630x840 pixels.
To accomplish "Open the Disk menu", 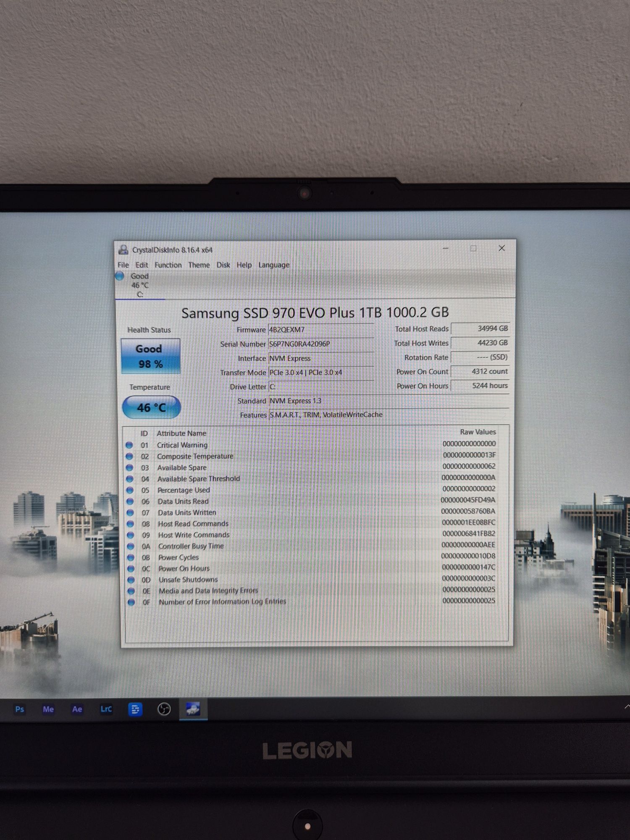I will [x=223, y=265].
